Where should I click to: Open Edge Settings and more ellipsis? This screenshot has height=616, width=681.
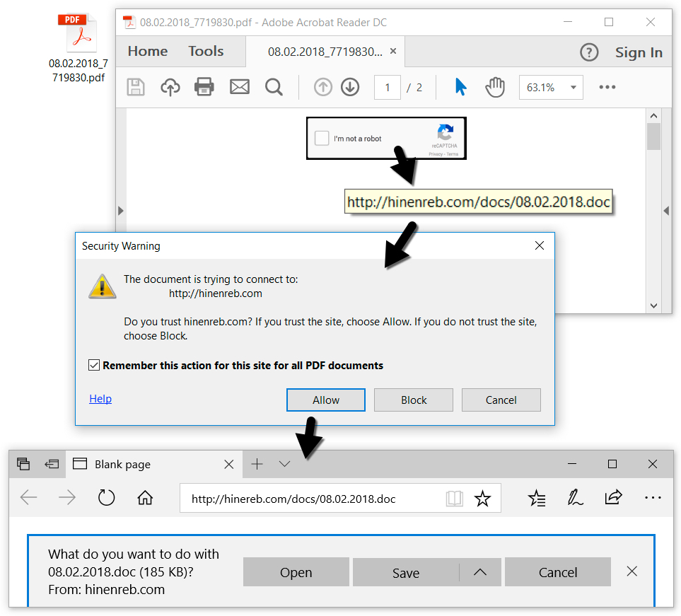pos(653,498)
